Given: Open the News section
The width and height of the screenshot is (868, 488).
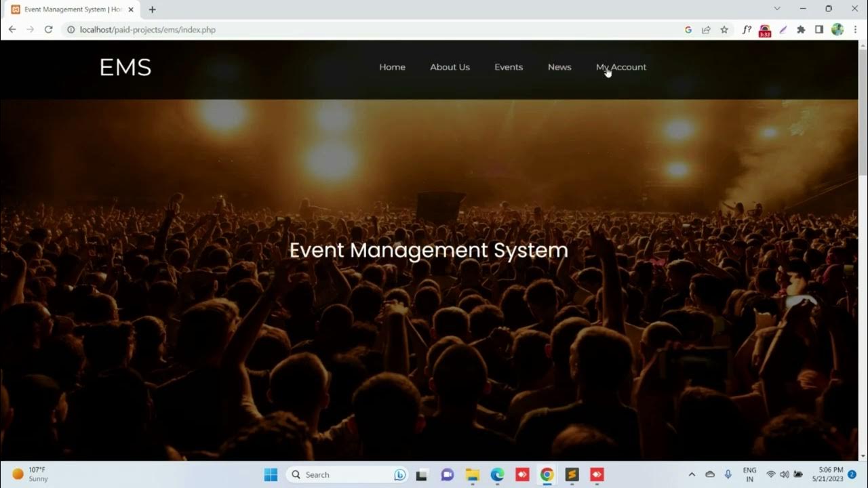Looking at the screenshot, I should coord(559,67).
